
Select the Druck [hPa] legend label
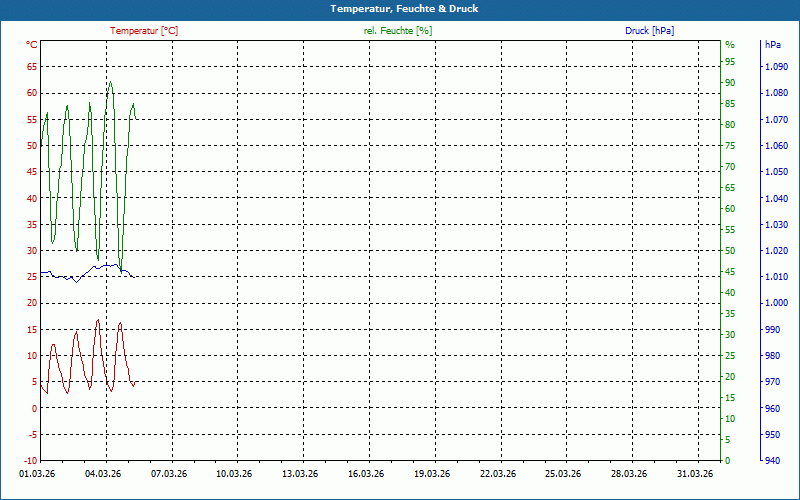click(649, 31)
